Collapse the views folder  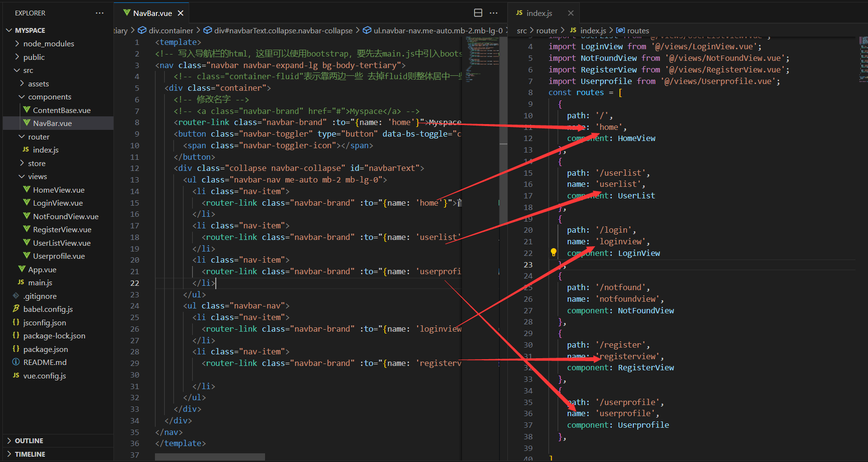(22, 176)
